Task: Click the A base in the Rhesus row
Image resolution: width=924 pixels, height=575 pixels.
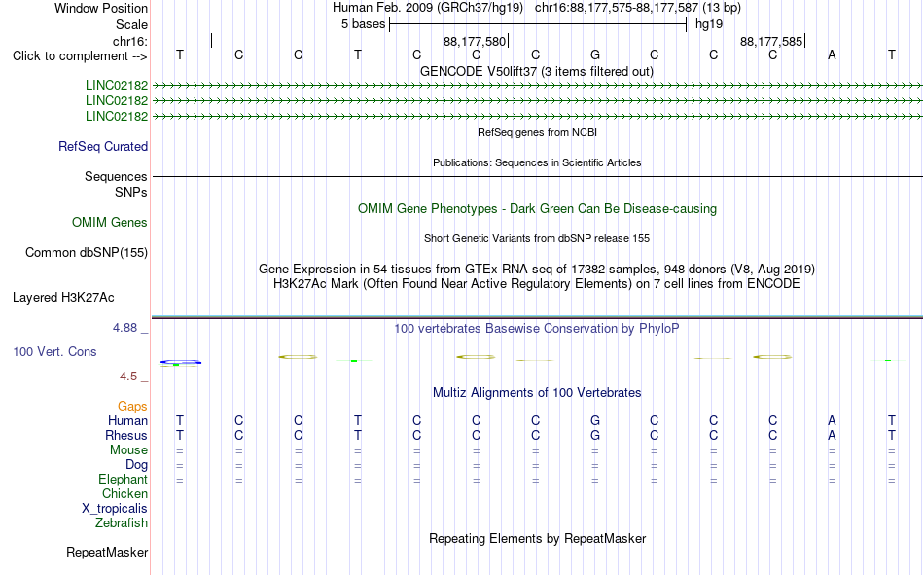Action: 832,435
